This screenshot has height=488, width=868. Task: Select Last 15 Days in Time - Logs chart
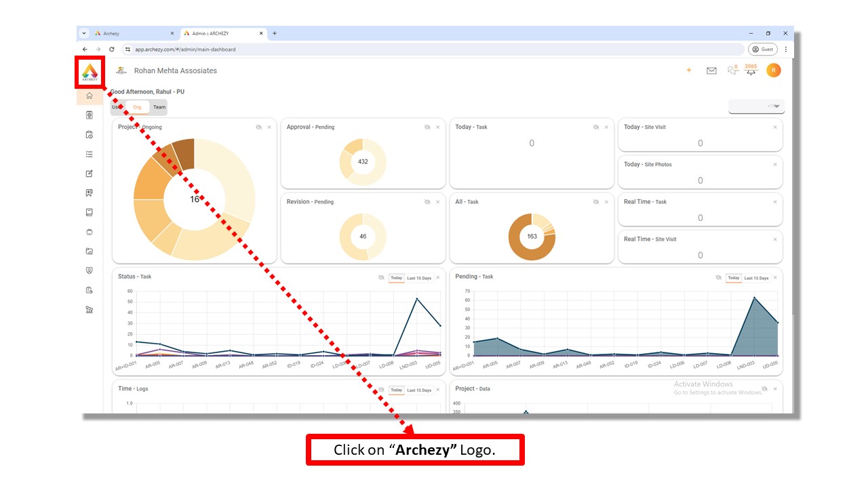[x=419, y=390]
